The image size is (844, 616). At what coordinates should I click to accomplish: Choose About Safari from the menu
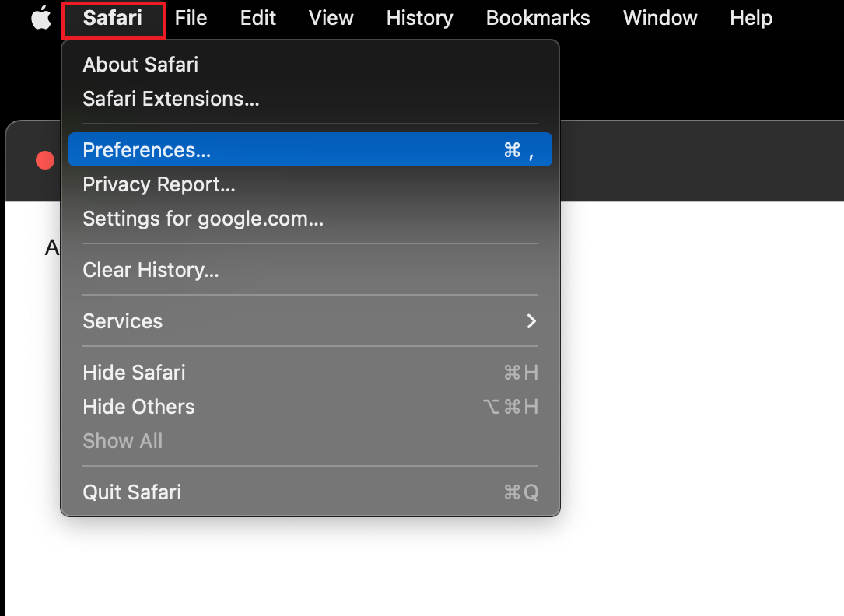pos(141,65)
